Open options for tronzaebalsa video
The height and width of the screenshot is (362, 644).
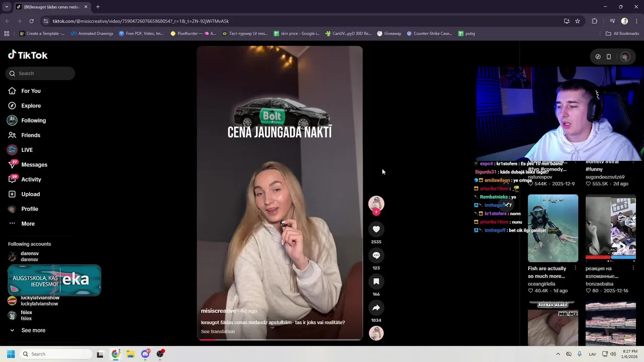pos(632,268)
